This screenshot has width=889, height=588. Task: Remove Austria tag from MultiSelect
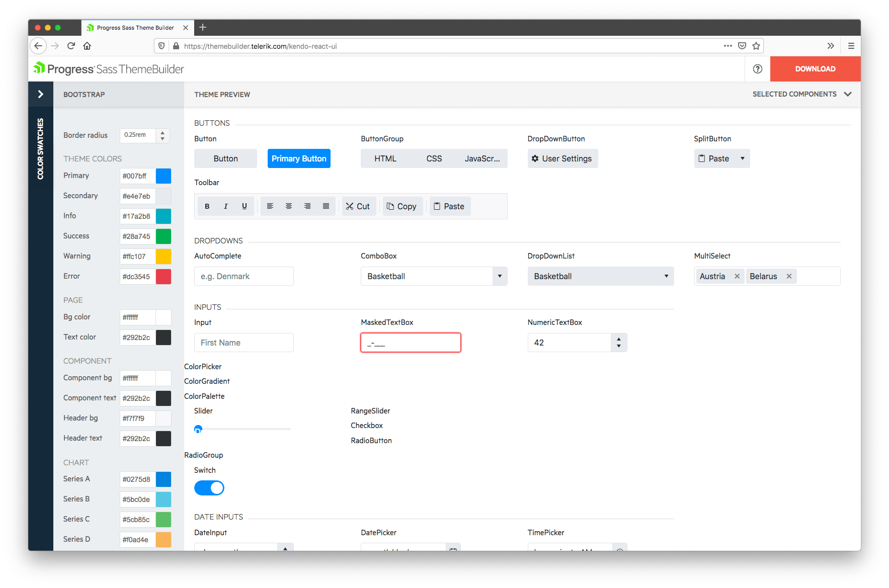(x=737, y=276)
